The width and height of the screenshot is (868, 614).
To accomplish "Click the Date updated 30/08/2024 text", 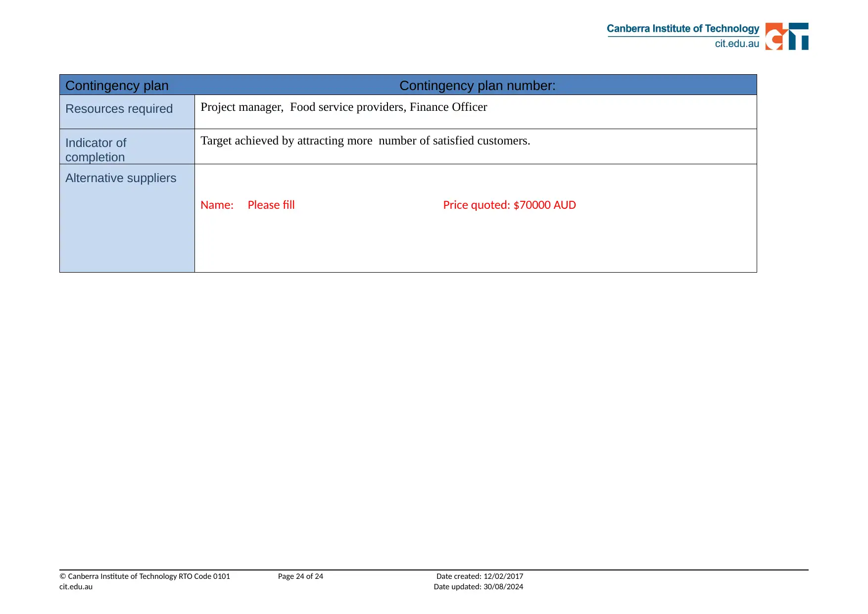I will [x=479, y=587].
